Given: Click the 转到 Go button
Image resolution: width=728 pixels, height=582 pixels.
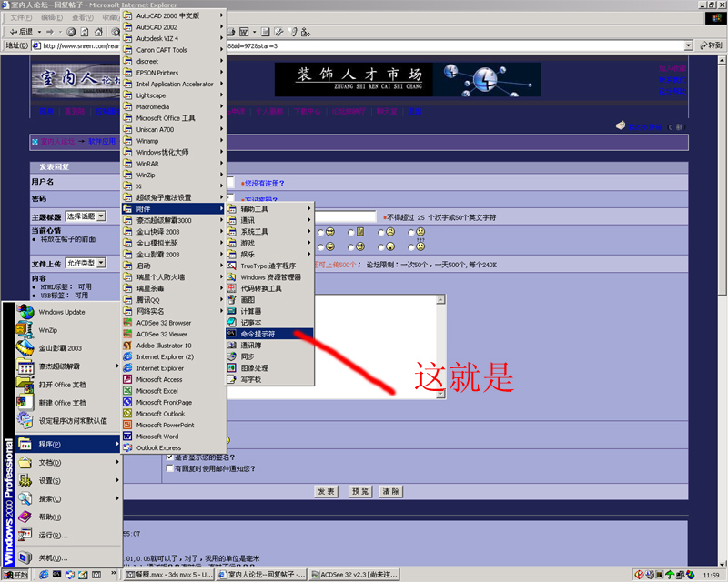Looking at the screenshot, I should 712,45.
